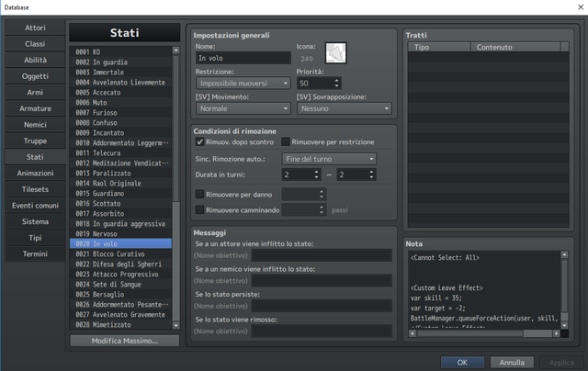The width and height of the screenshot is (588, 371).
Task: Click the Contenuto column header
Action: tap(515, 47)
